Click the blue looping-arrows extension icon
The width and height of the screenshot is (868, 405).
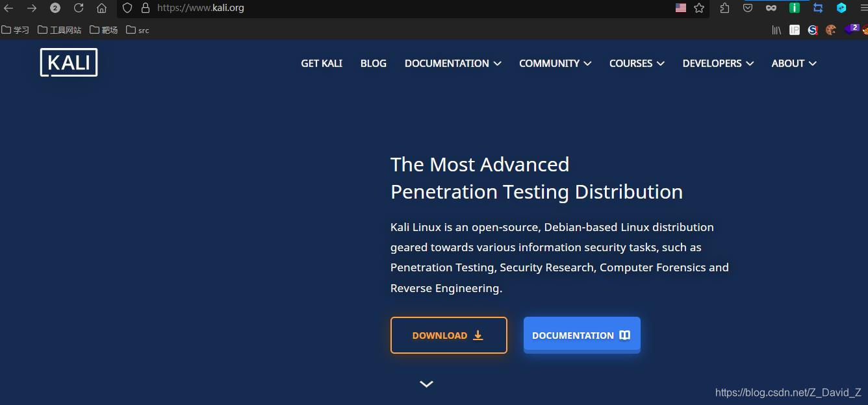tap(818, 8)
